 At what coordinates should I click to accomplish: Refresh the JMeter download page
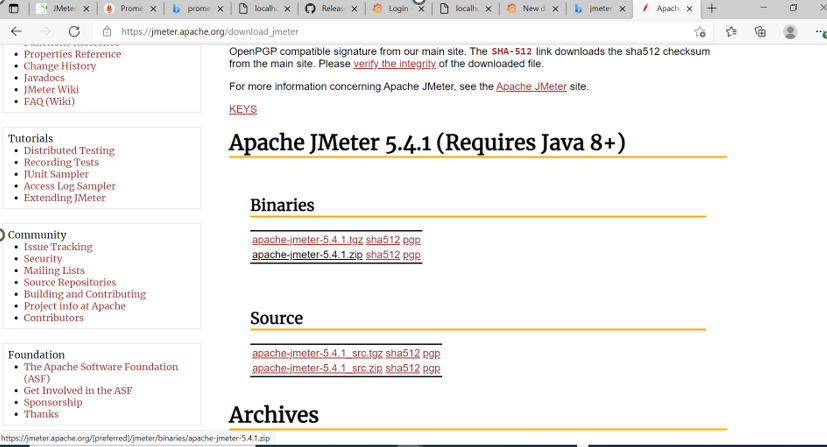click(73, 31)
